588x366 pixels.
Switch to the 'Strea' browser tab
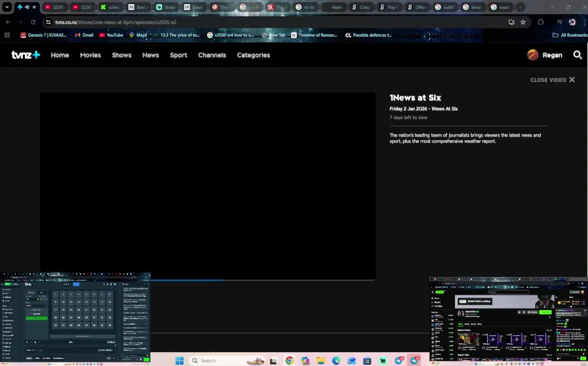166,7
